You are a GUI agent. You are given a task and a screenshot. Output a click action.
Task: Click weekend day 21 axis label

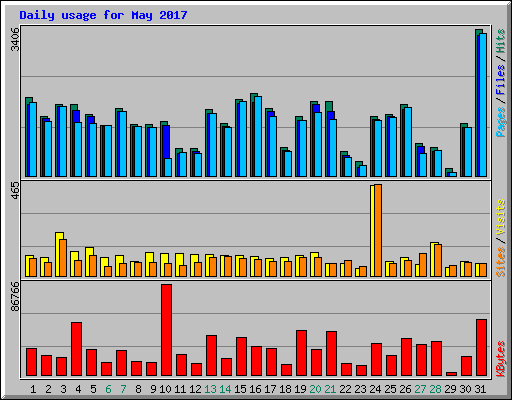click(330, 389)
